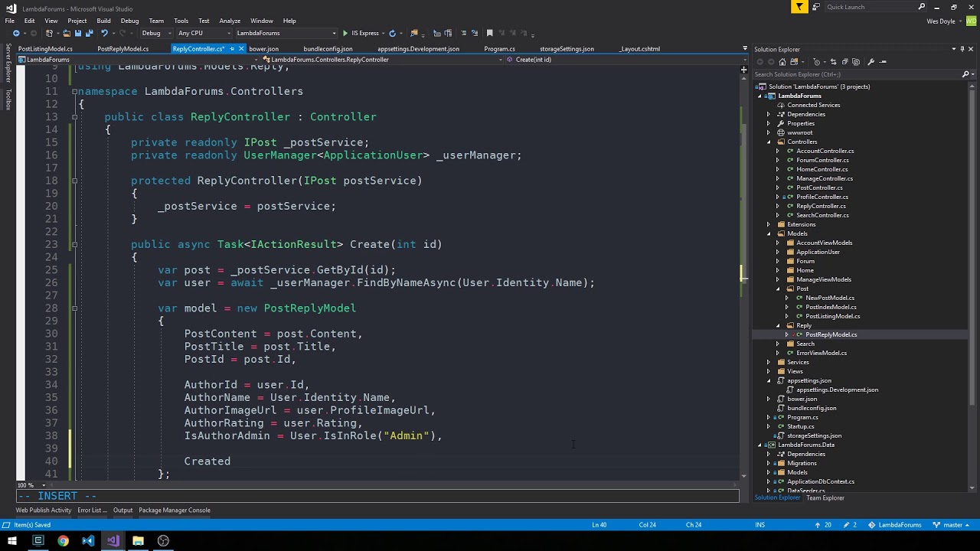Switch to the _Layout.cshtml tab
This screenshot has width=980, height=551.
pyautogui.click(x=640, y=49)
